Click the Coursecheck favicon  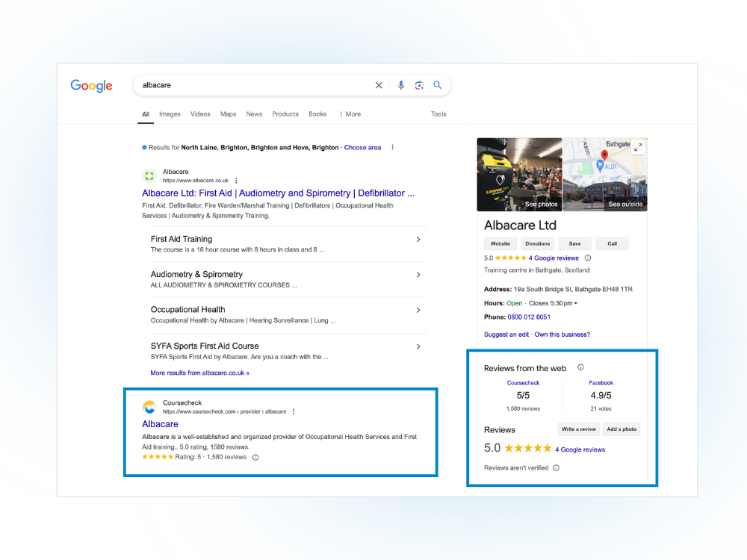149,407
